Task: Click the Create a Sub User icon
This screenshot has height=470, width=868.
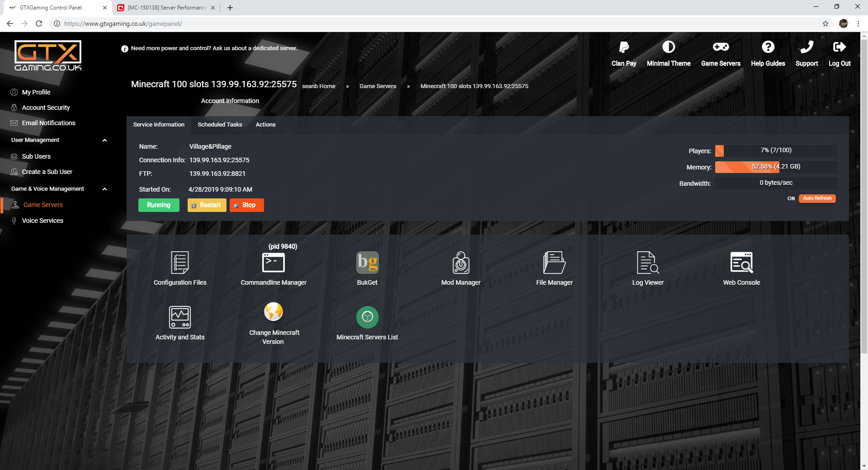Action: pyautogui.click(x=14, y=172)
